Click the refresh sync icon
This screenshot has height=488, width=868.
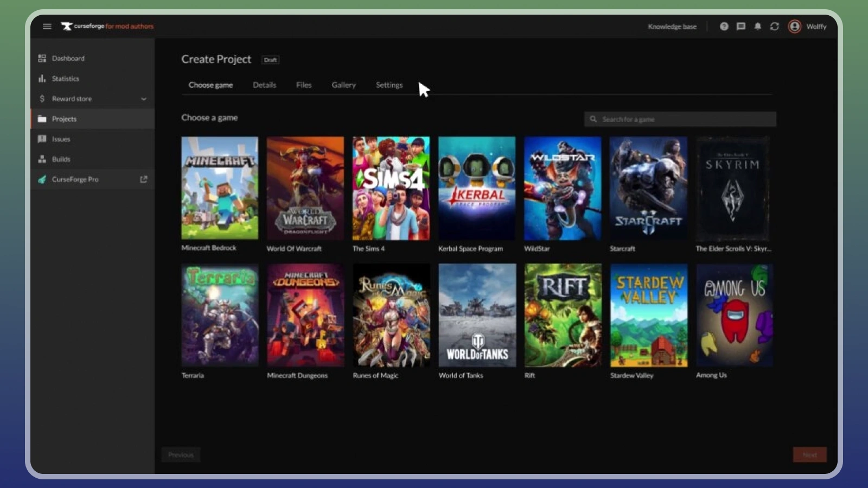click(x=774, y=26)
